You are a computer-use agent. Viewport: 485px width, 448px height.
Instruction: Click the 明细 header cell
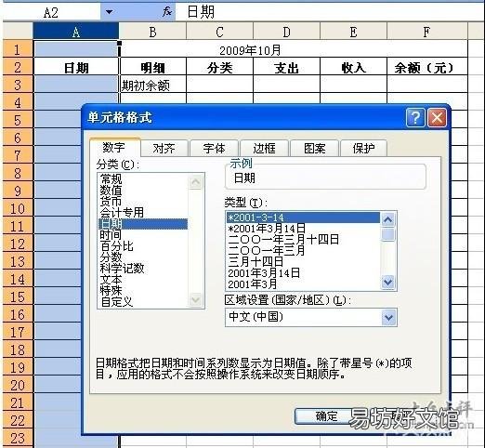pyautogui.click(x=152, y=67)
